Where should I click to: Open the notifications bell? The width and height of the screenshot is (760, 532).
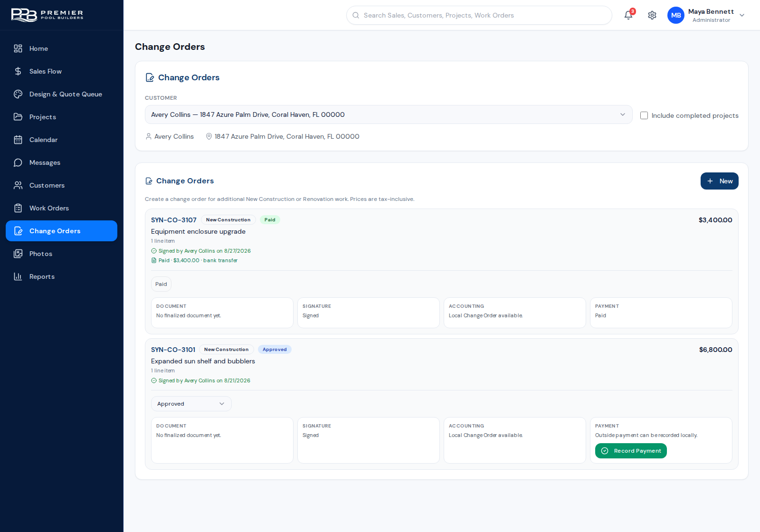(628, 15)
